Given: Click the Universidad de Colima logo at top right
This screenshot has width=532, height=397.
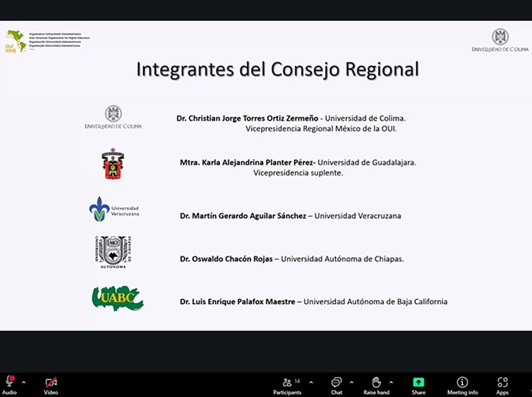Looking at the screenshot, I should [500, 41].
